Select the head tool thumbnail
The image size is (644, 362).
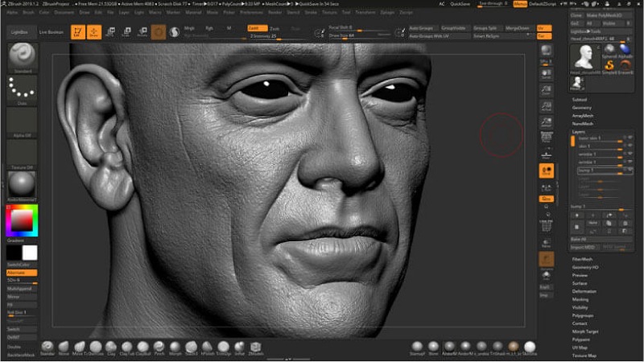click(583, 56)
